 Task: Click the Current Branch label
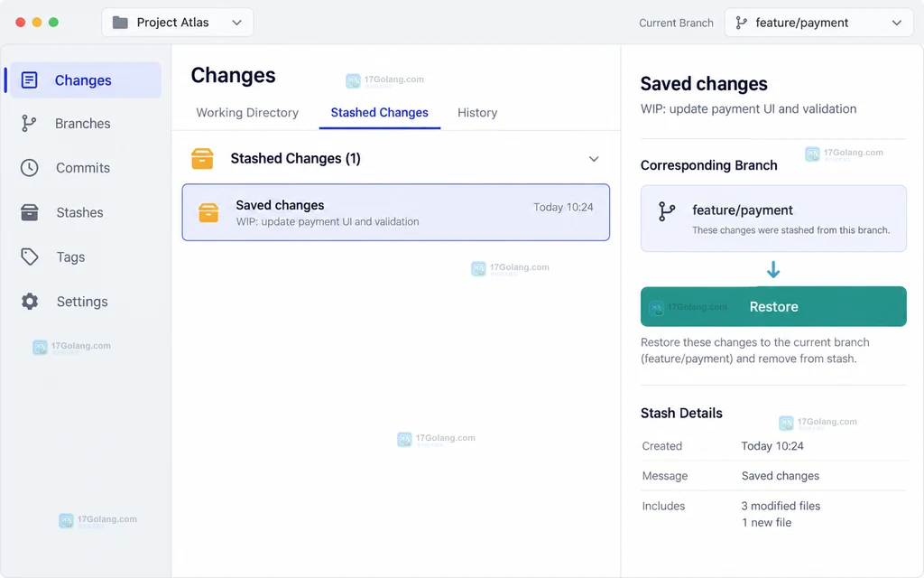(x=676, y=23)
